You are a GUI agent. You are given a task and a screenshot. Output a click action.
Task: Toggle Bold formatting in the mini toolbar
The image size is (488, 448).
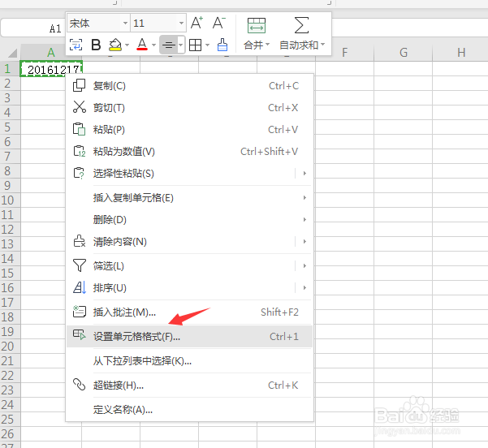(96, 45)
